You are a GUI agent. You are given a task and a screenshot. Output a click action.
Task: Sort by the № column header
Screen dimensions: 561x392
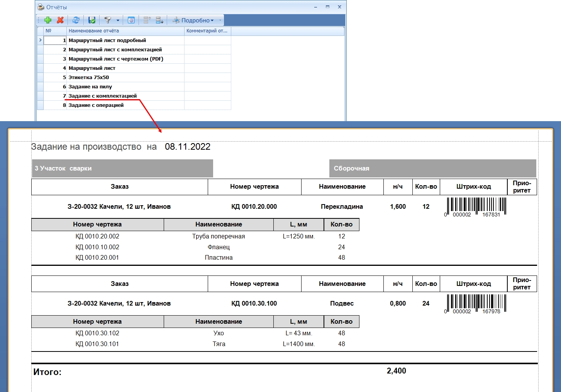(55, 31)
